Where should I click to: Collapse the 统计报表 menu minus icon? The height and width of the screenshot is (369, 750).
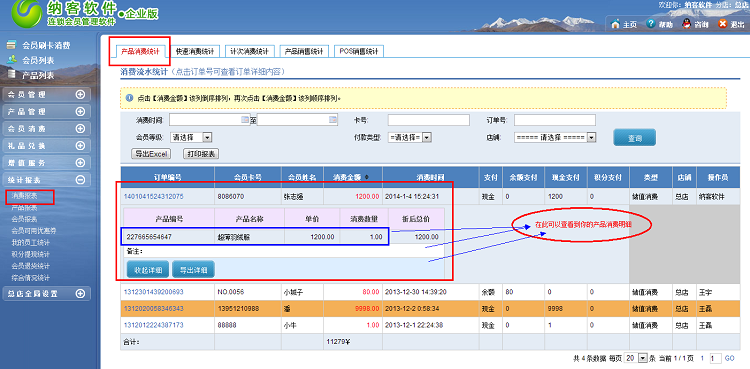click(x=80, y=179)
